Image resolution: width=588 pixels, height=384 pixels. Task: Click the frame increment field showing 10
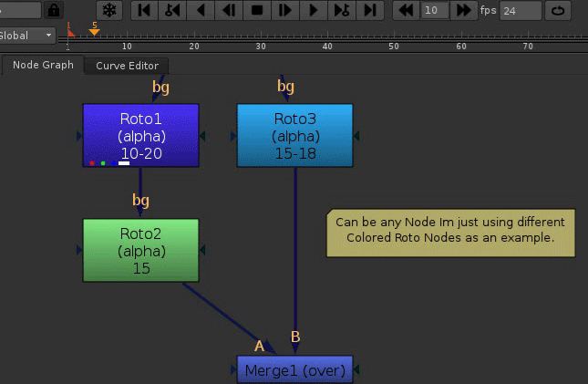(x=435, y=11)
